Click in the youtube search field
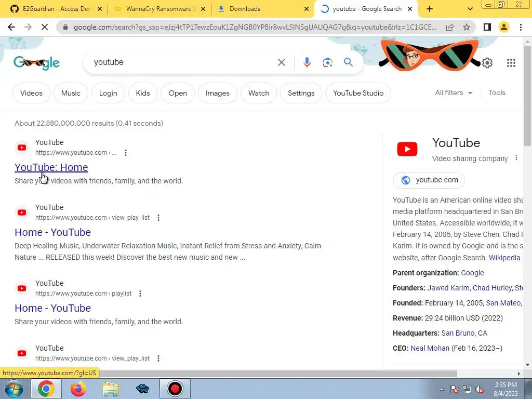The image size is (532, 399). [183, 62]
